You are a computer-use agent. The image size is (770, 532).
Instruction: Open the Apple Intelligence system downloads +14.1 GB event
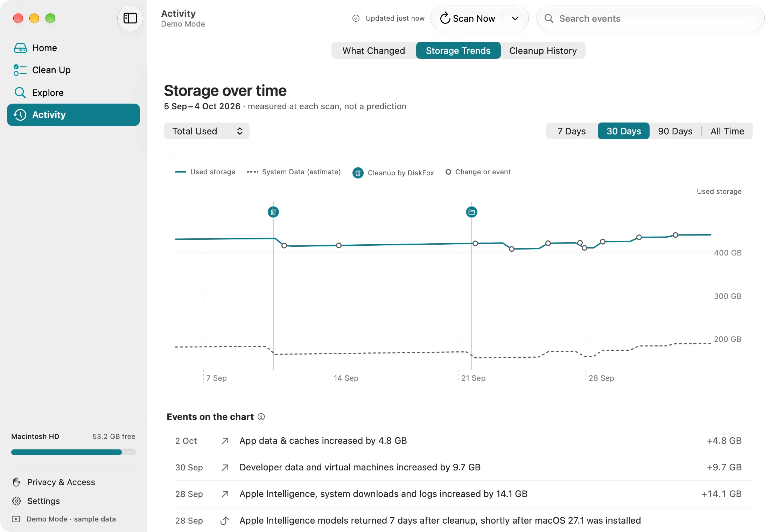click(458, 494)
